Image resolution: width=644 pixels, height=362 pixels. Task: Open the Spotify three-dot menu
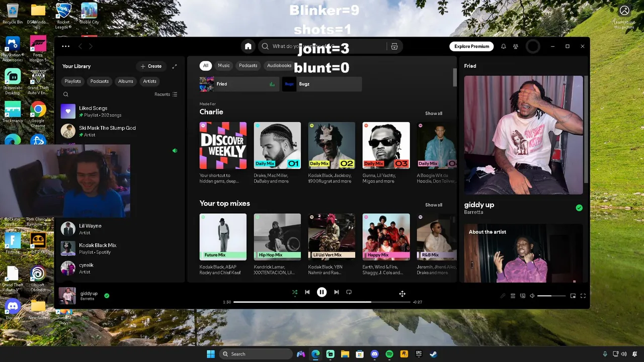click(66, 46)
